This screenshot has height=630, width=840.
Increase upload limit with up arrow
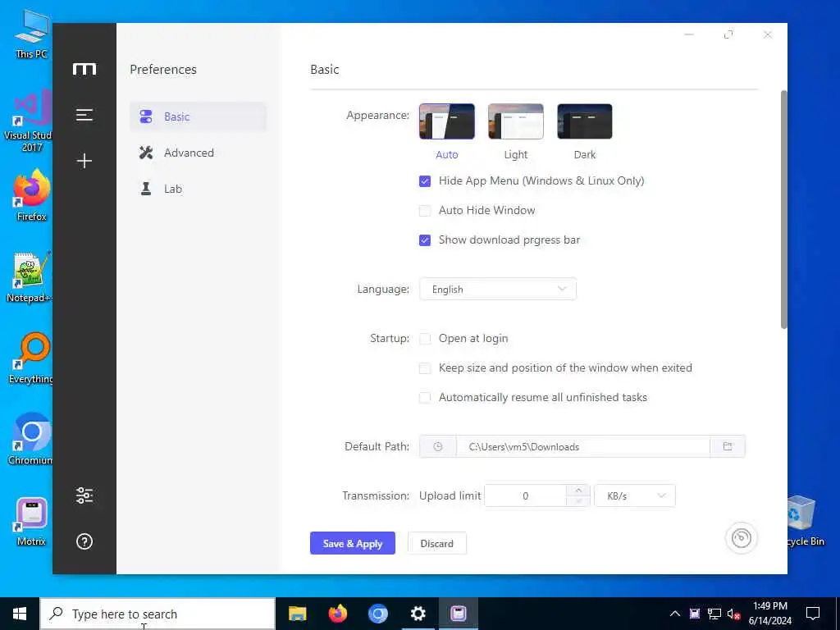click(x=578, y=491)
